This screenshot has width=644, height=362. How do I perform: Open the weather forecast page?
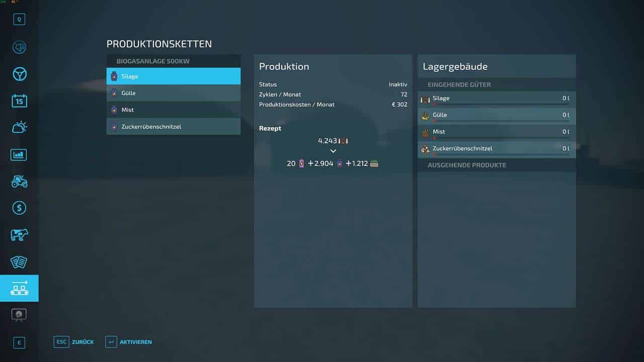[19, 128]
